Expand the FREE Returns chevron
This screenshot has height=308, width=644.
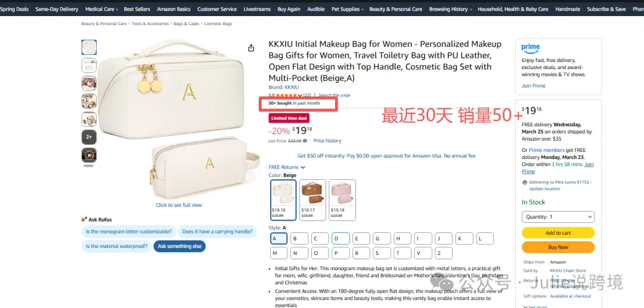tap(303, 167)
